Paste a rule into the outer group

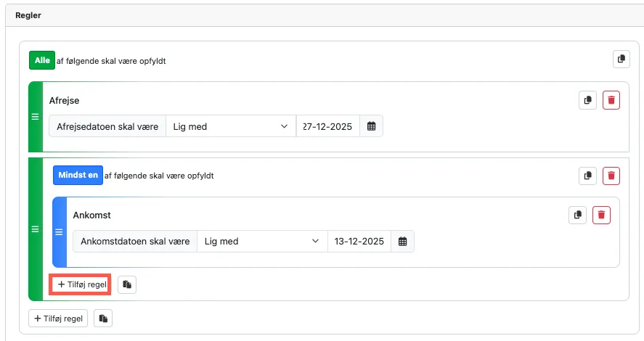click(x=103, y=318)
